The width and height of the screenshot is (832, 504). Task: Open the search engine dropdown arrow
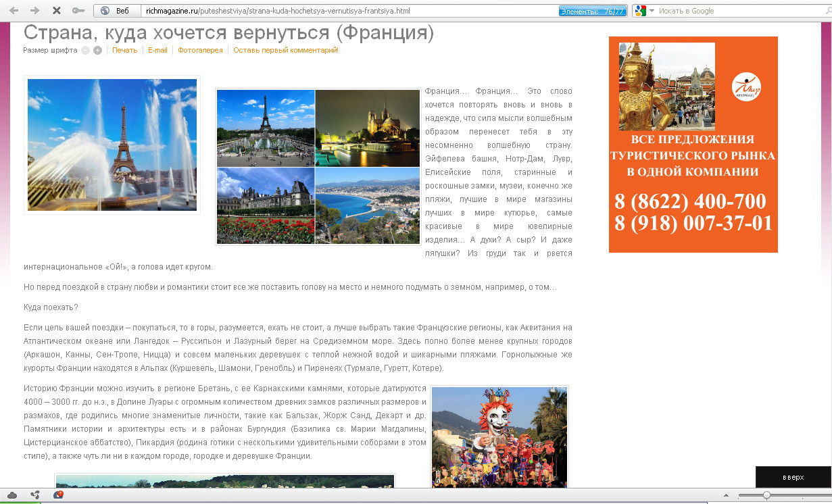(652, 11)
